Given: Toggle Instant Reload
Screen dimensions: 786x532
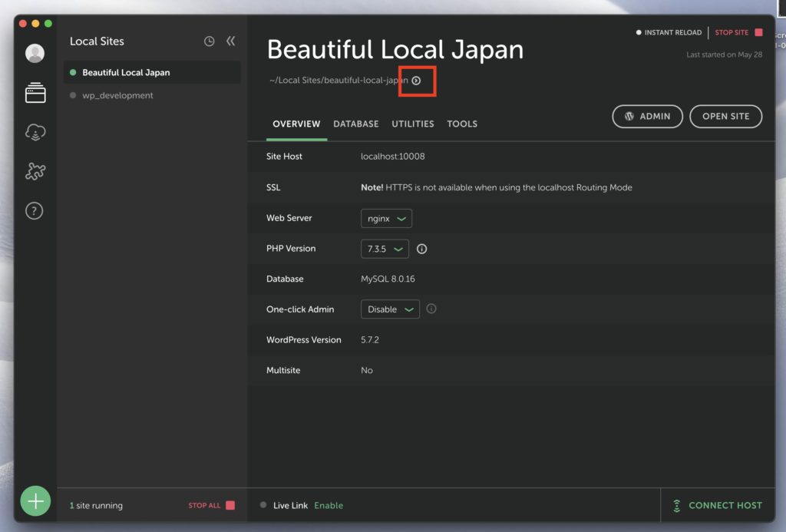Looking at the screenshot, I should coord(669,32).
